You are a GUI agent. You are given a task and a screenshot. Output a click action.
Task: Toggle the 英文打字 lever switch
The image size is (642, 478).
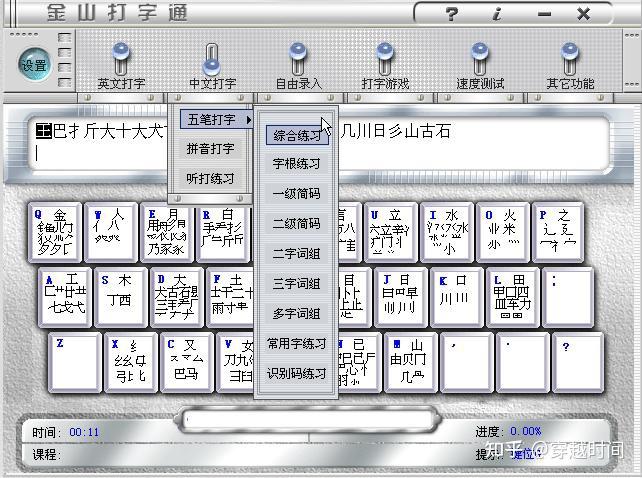point(121,59)
